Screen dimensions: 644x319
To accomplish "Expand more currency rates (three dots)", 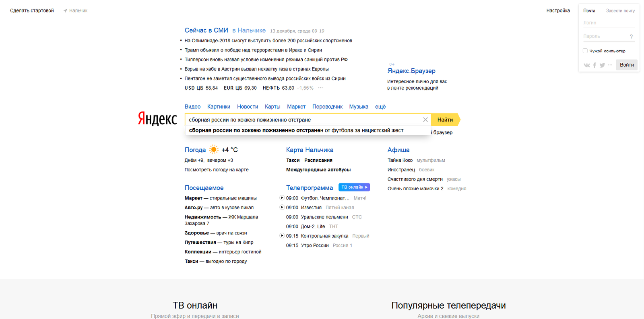I will [x=320, y=88].
